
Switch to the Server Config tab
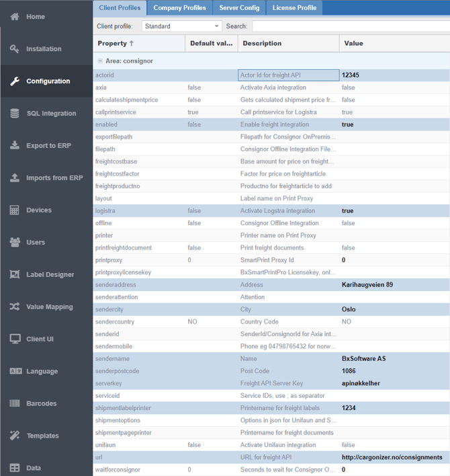pos(239,8)
